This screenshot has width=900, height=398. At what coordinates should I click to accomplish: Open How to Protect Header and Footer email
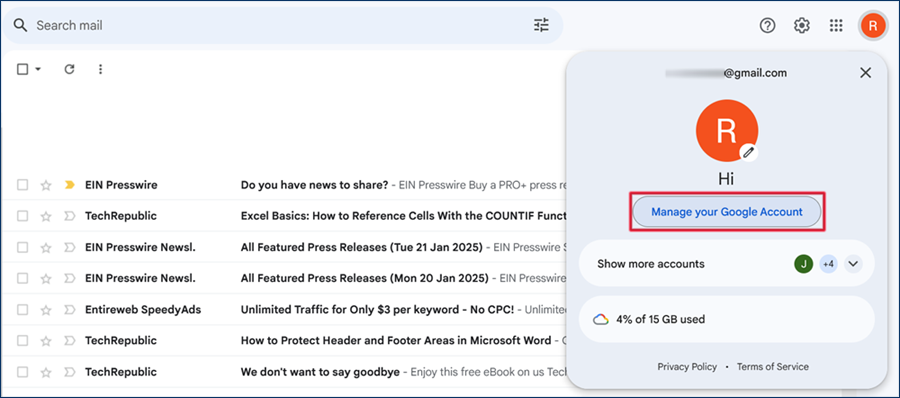coord(395,341)
